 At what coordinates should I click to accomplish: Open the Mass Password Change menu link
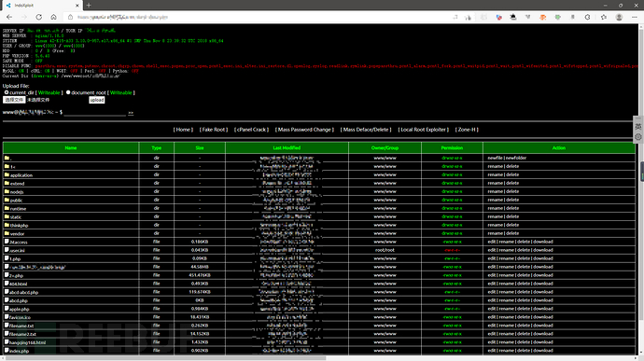pyautogui.click(x=304, y=130)
